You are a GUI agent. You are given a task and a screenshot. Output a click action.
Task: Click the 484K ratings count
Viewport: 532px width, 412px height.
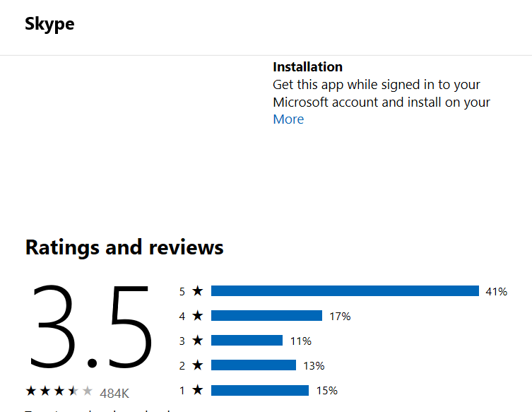tap(114, 394)
